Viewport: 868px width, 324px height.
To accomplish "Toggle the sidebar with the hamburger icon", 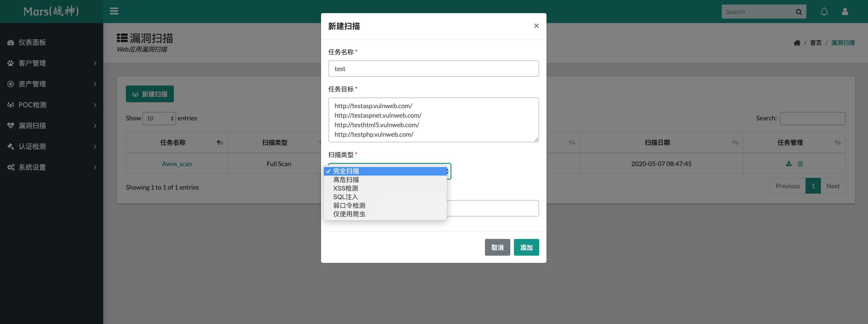I will 114,11.
